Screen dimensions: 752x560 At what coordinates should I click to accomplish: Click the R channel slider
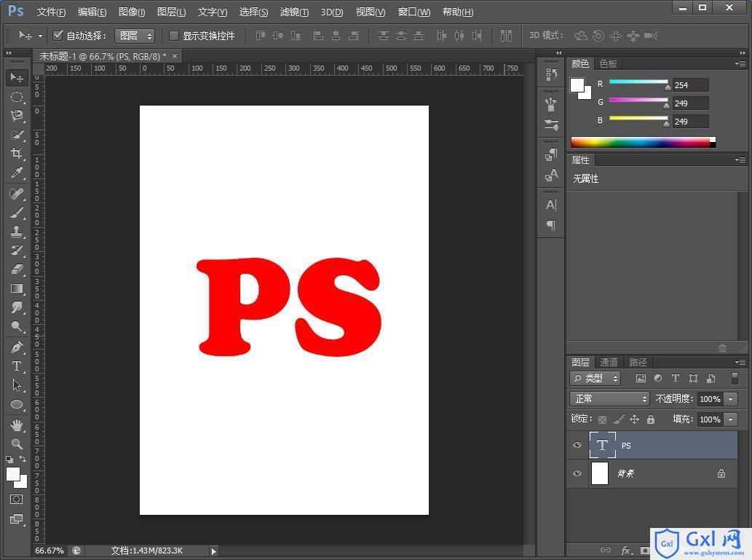click(639, 84)
